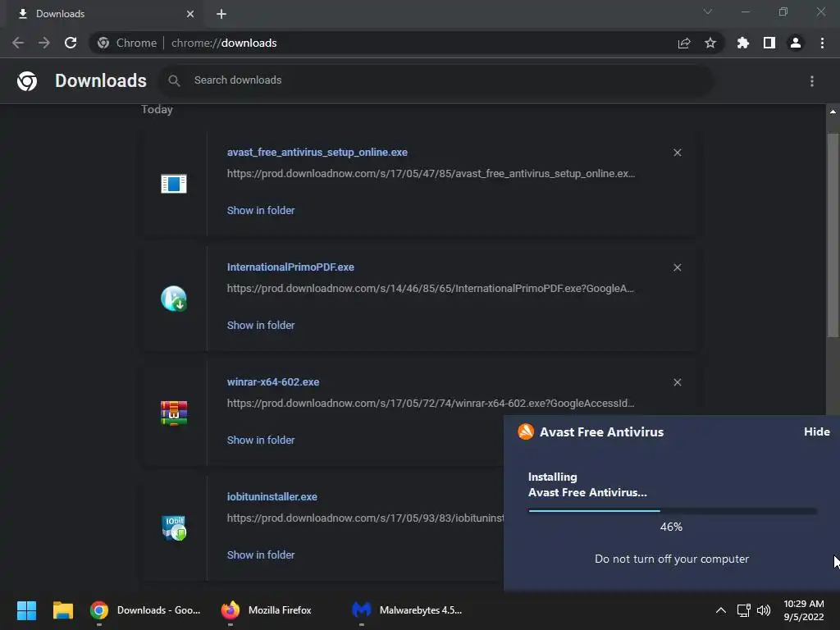Switch to Mozilla Firefox in taskbar

[267, 610]
